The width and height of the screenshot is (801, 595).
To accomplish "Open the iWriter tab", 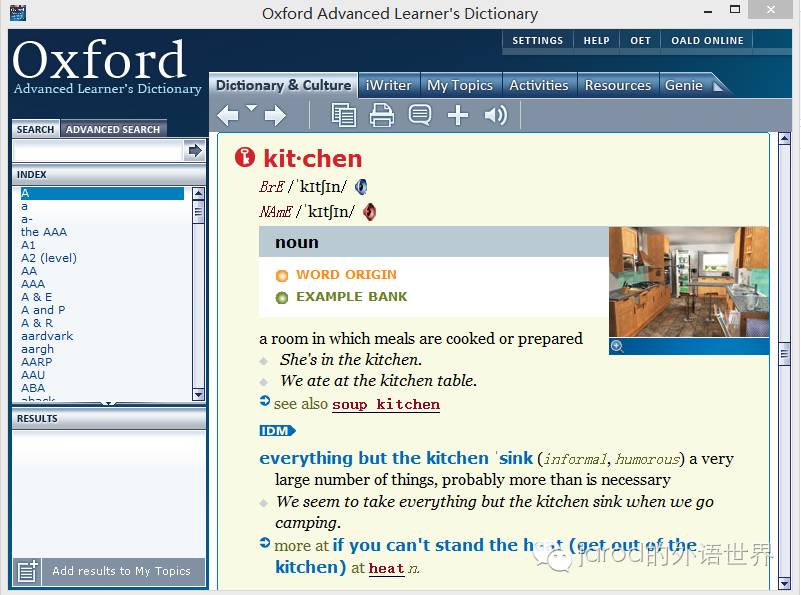I will click(x=389, y=85).
